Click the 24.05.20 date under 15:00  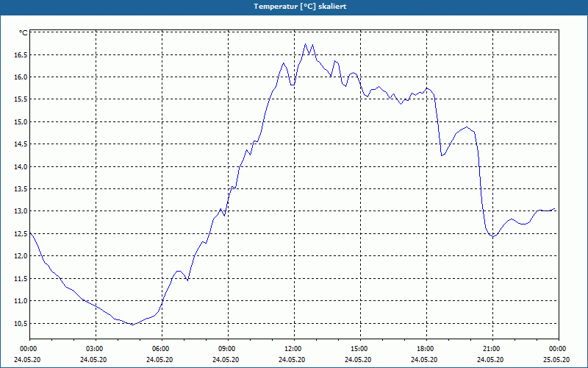click(358, 359)
